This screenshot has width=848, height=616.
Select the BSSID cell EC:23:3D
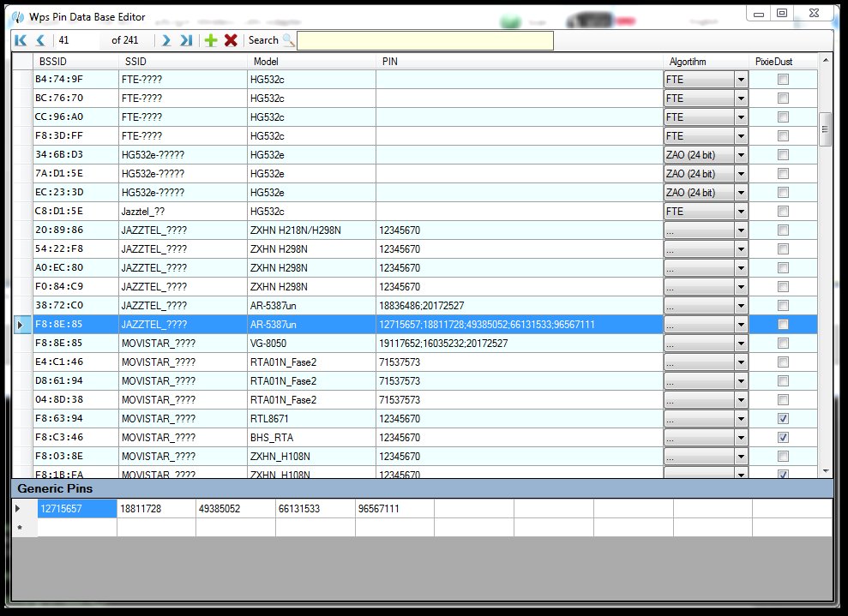[75, 193]
